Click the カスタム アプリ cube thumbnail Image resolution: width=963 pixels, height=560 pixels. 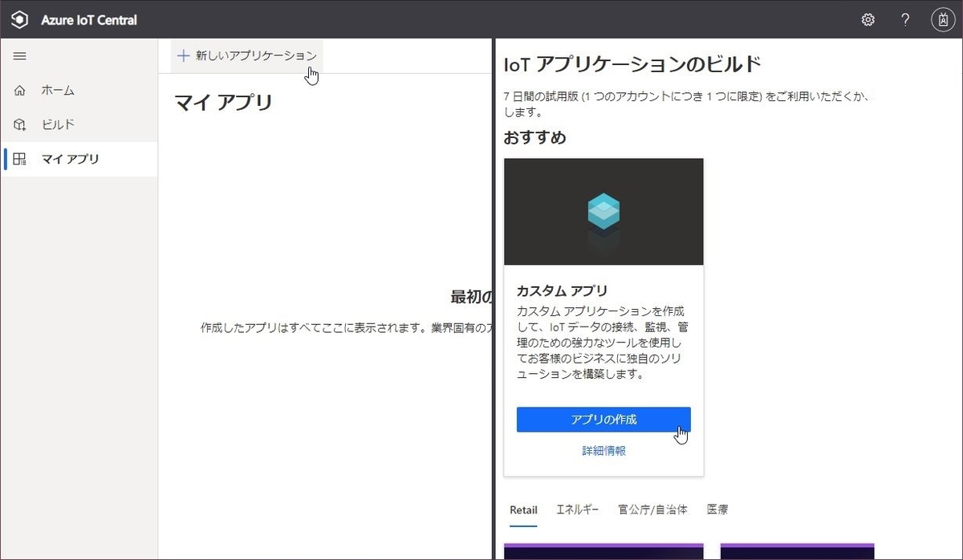click(603, 211)
